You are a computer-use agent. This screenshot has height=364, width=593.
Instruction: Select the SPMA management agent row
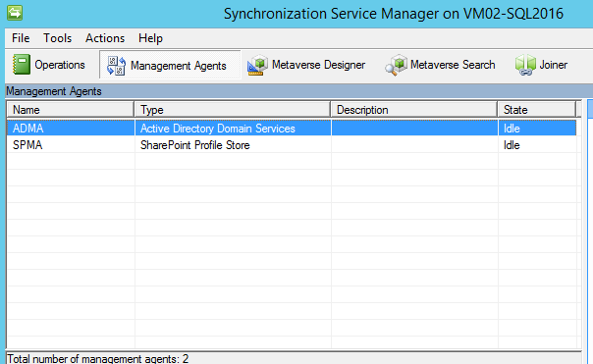pos(292,145)
